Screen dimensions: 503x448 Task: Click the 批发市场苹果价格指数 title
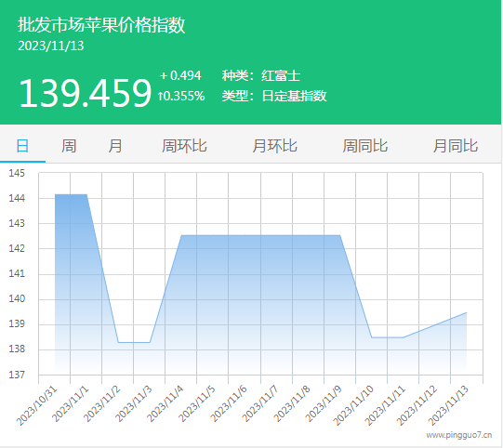tap(101, 25)
